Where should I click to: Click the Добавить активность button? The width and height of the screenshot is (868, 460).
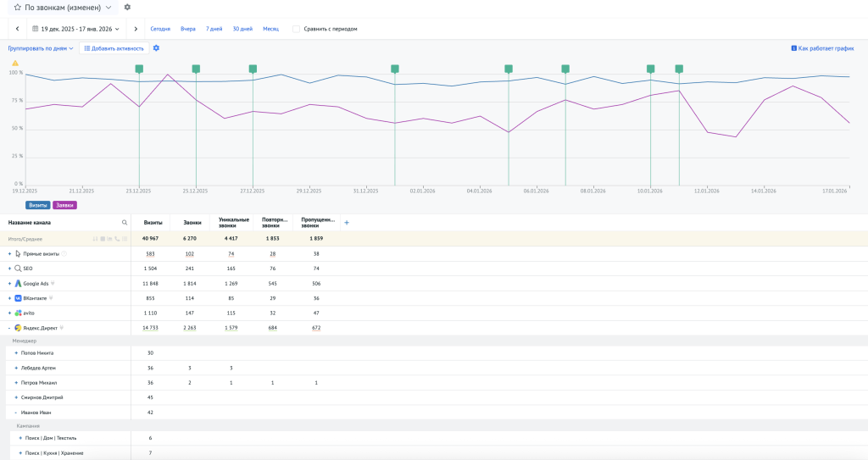pos(114,48)
